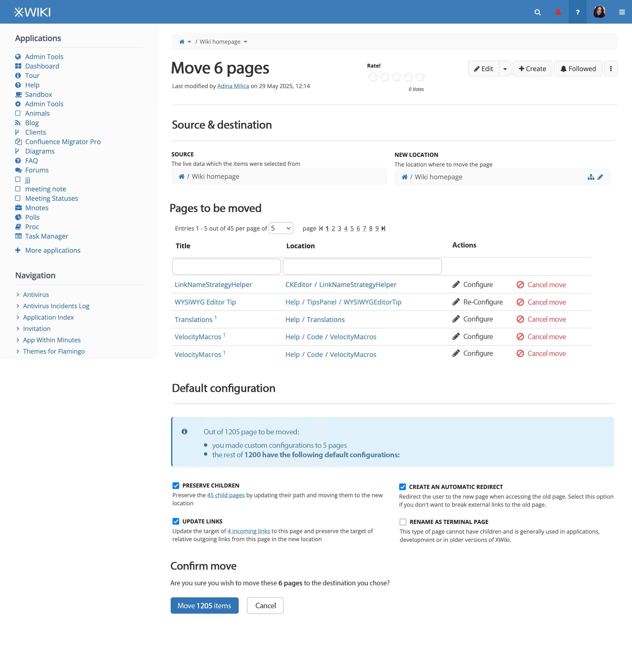Open the Edit button dropdown arrow
Image resolution: width=632 pixels, height=672 pixels.
[505, 69]
